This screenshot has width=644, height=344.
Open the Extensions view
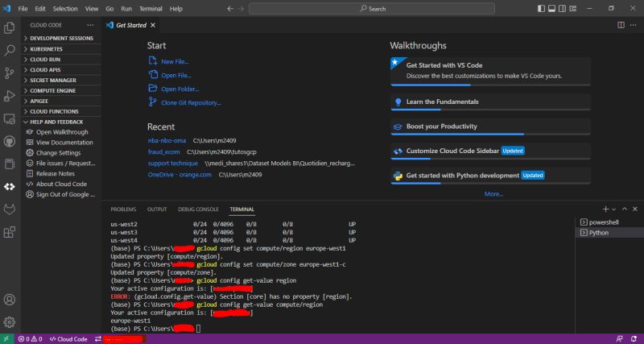[x=10, y=232]
